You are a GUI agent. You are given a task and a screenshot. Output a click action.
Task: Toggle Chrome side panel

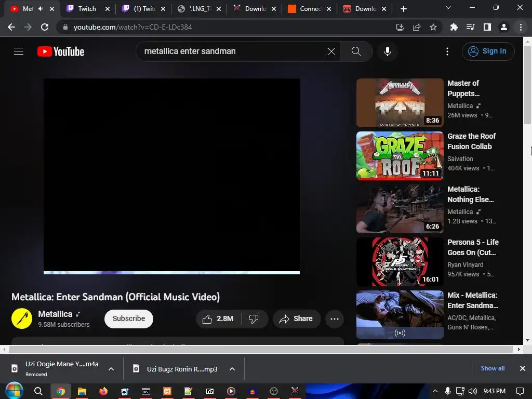pos(487,27)
